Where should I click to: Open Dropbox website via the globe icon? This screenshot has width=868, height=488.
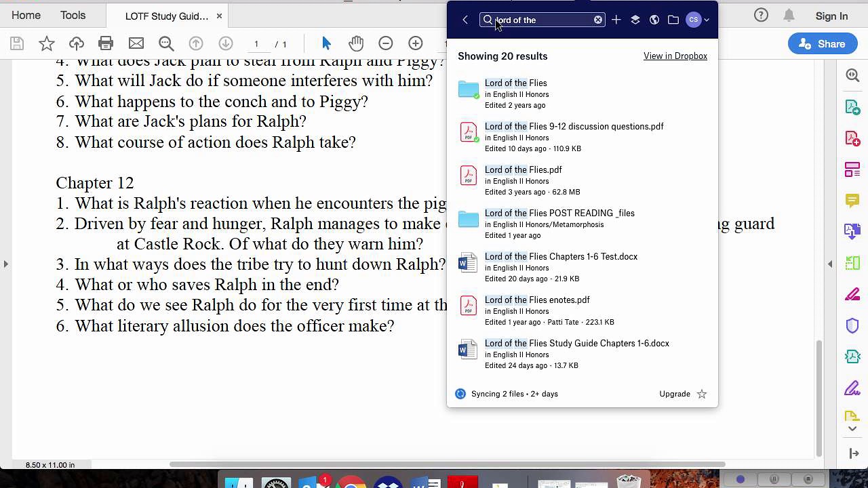click(x=654, y=20)
